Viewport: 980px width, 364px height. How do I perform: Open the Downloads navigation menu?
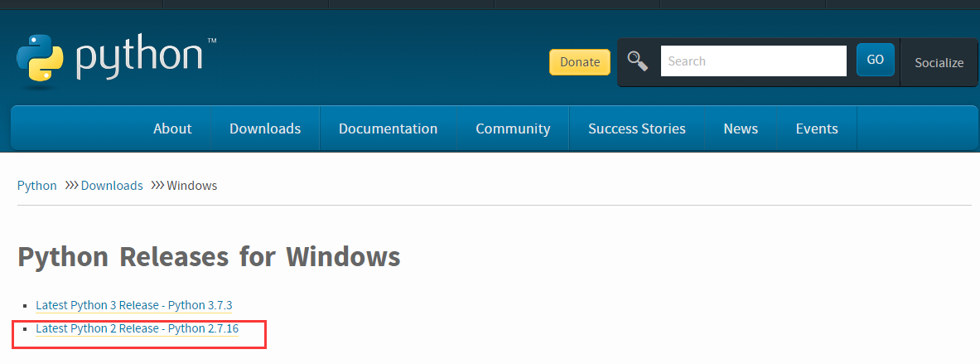[265, 129]
